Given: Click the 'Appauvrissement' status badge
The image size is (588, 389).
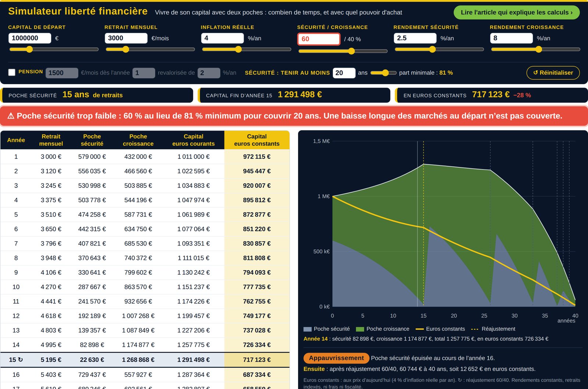Looking at the screenshot, I should click(x=336, y=358).
